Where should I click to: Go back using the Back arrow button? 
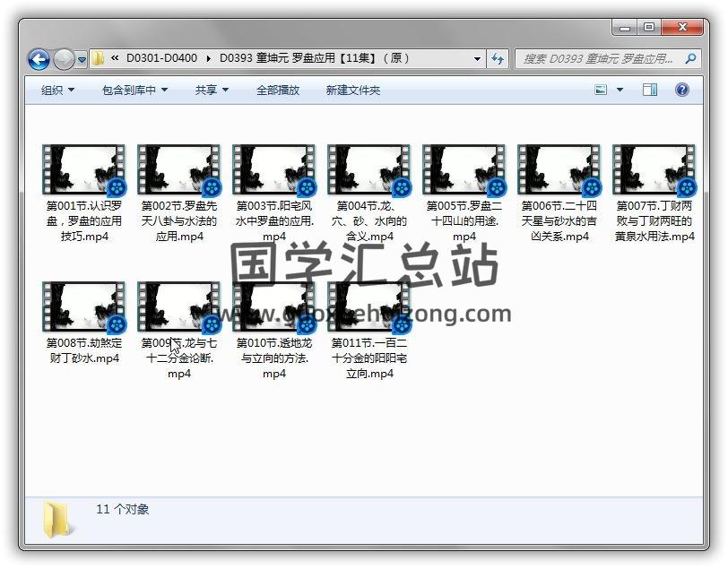point(39,59)
